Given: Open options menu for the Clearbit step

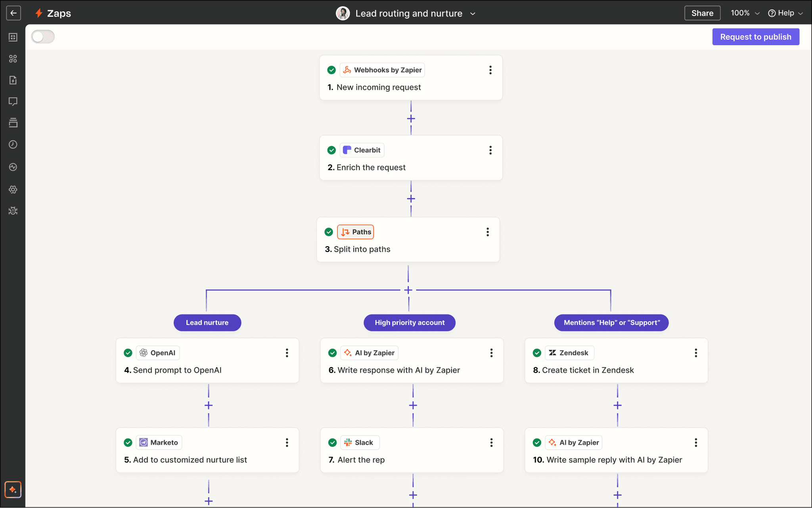Looking at the screenshot, I should pyautogui.click(x=490, y=150).
